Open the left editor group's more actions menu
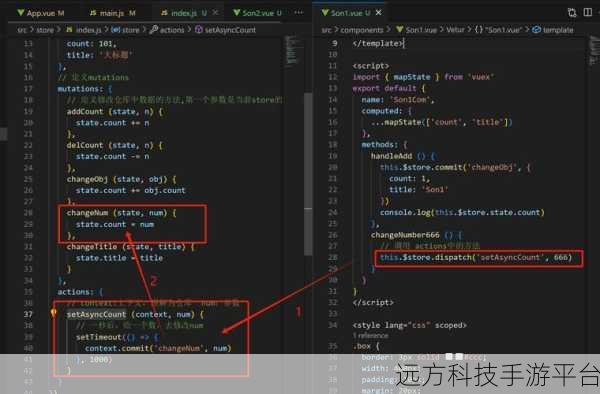Image resolution: width=600 pixels, height=394 pixels. click(x=299, y=13)
